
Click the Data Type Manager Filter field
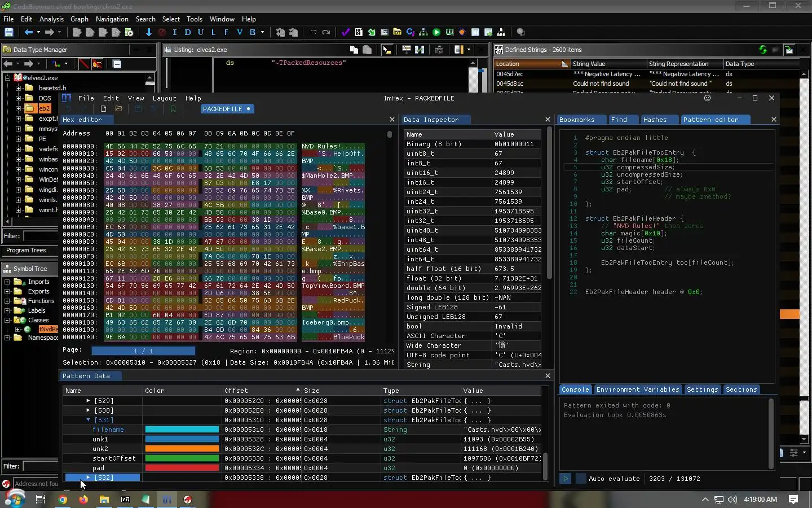[x=41, y=236]
